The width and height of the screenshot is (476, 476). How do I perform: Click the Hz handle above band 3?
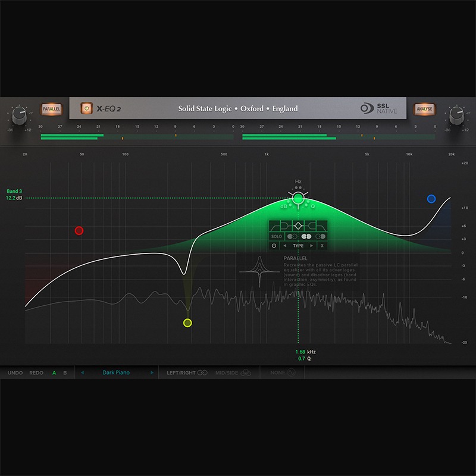click(298, 181)
